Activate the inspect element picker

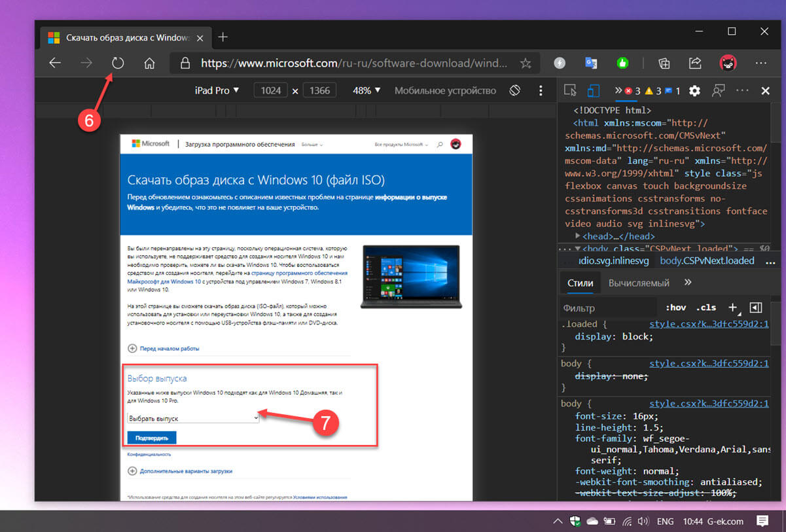[570, 90]
